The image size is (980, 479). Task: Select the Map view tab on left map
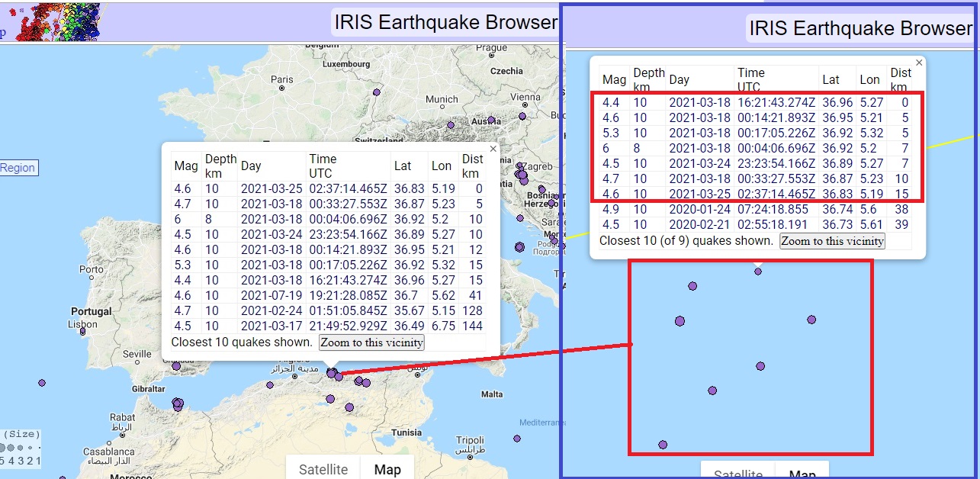387,470
